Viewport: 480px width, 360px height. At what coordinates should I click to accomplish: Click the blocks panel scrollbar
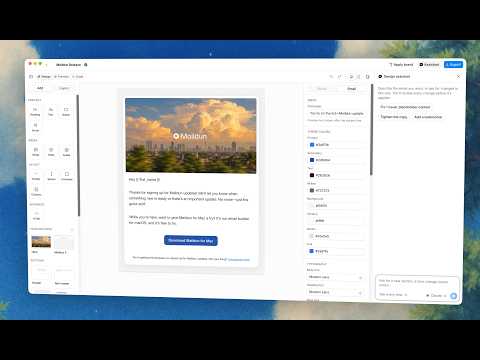pos(78,155)
